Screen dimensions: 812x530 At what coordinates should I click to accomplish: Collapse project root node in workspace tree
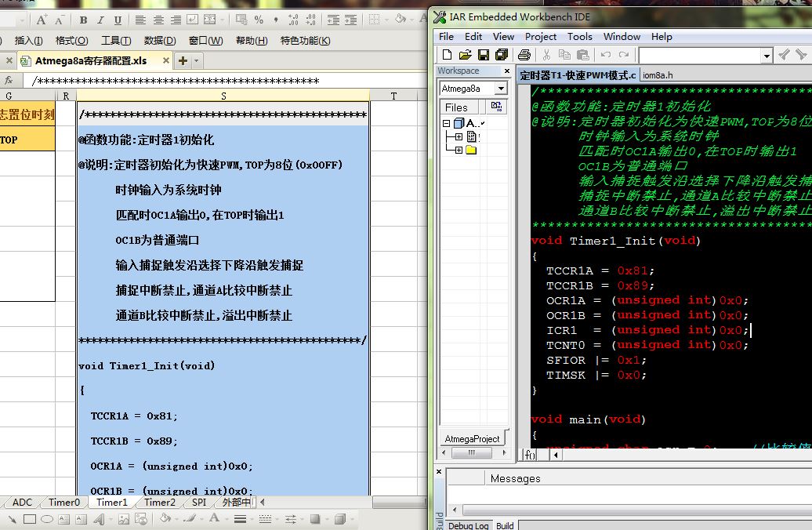[x=447, y=123]
